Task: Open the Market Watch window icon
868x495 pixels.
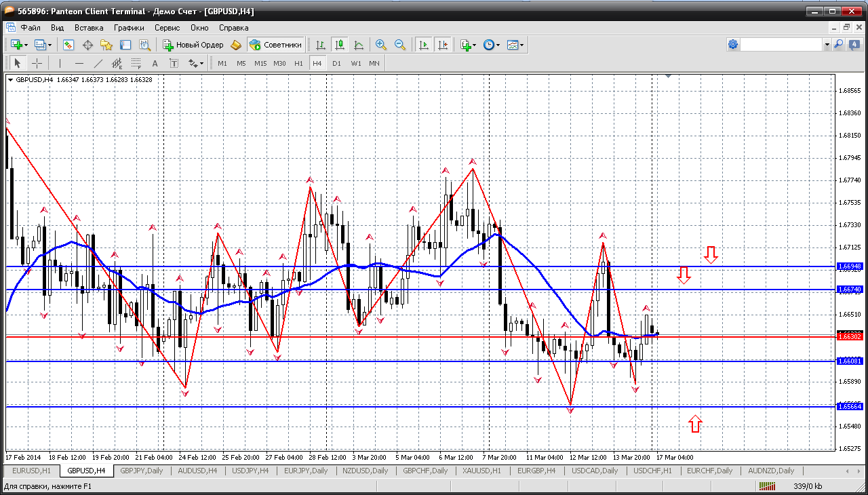Action: click(x=68, y=45)
